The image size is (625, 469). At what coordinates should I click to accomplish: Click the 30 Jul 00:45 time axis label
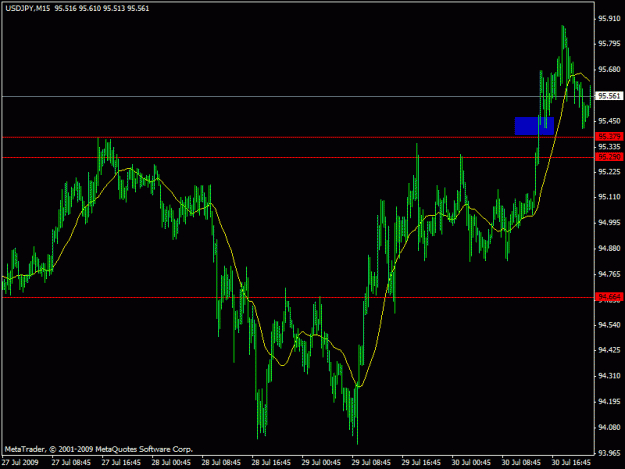pos(471,462)
